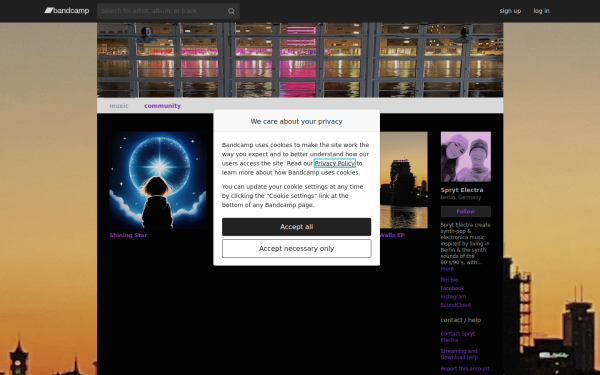Click the search magnifier icon
This screenshot has width=600, height=375.
[x=231, y=11]
